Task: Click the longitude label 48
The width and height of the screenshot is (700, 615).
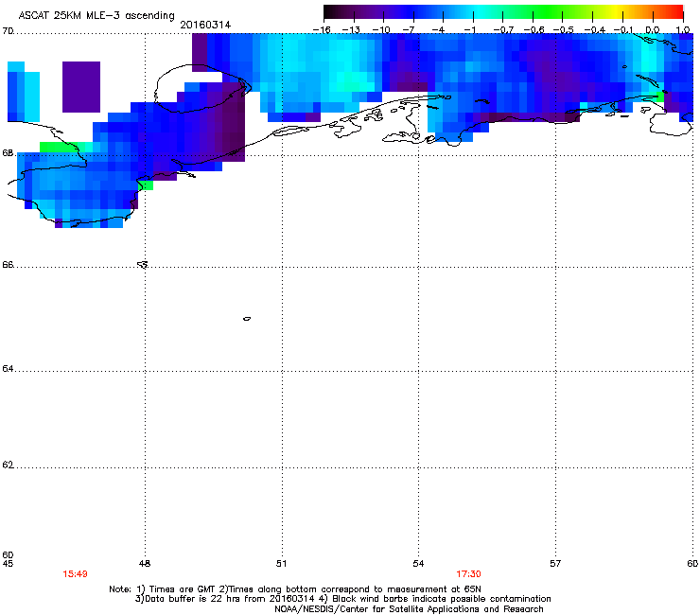Action: [145, 564]
